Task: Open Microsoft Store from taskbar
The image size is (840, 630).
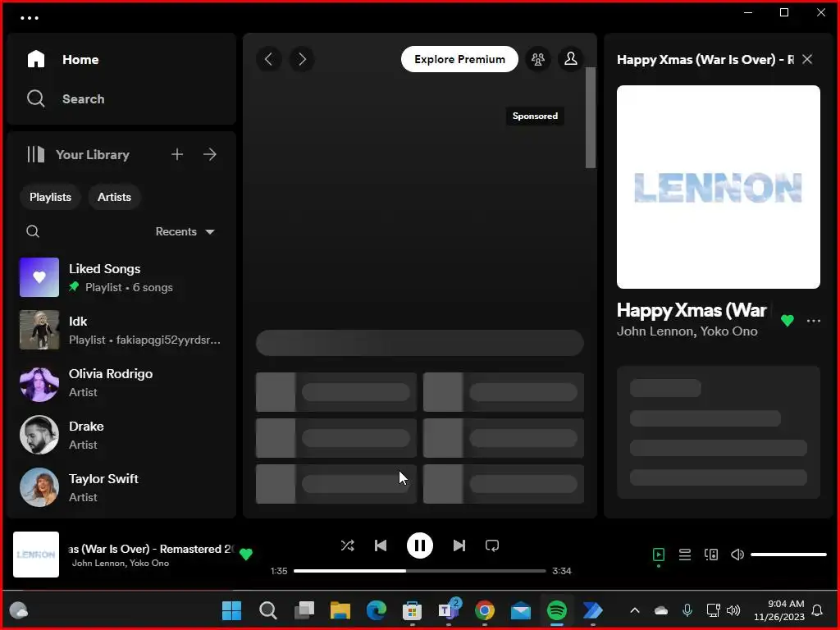Action: pyautogui.click(x=412, y=610)
